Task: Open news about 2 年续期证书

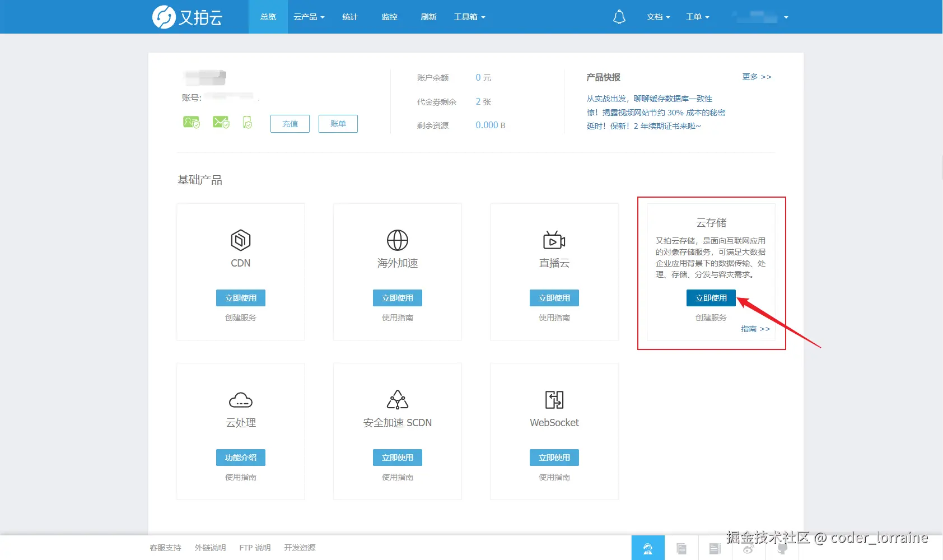Action: (x=643, y=126)
